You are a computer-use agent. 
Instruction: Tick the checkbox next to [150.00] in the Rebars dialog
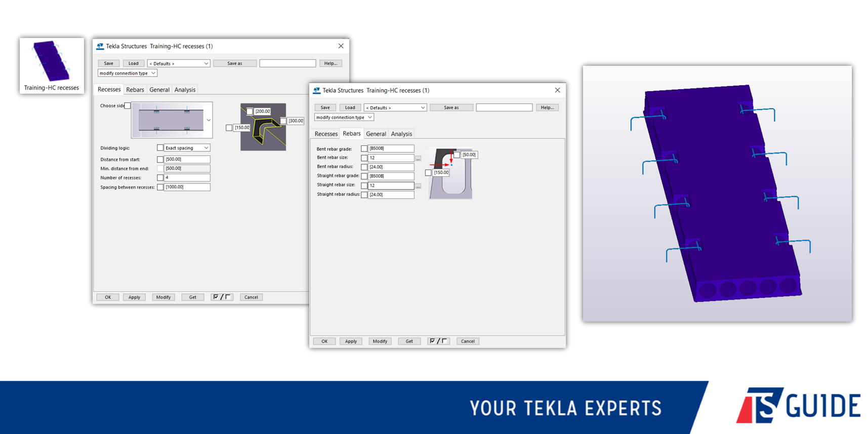[428, 173]
